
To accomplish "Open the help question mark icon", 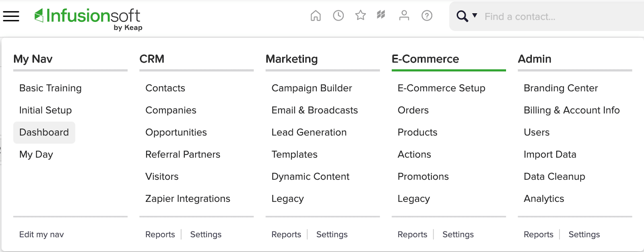I will coord(427,16).
